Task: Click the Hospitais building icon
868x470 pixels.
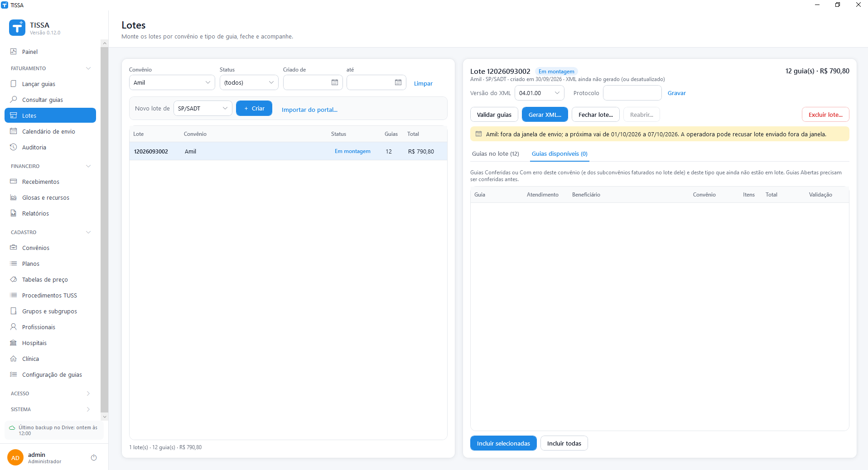Action: point(14,343)
